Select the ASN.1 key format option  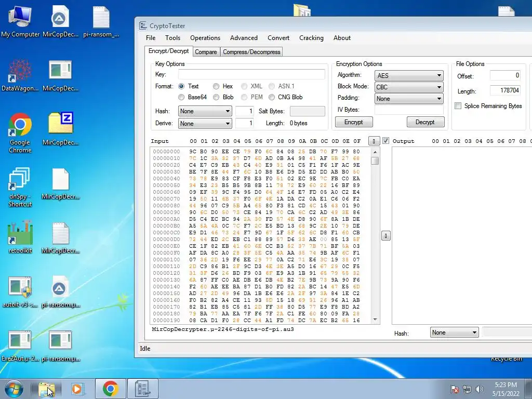point(272,86)
